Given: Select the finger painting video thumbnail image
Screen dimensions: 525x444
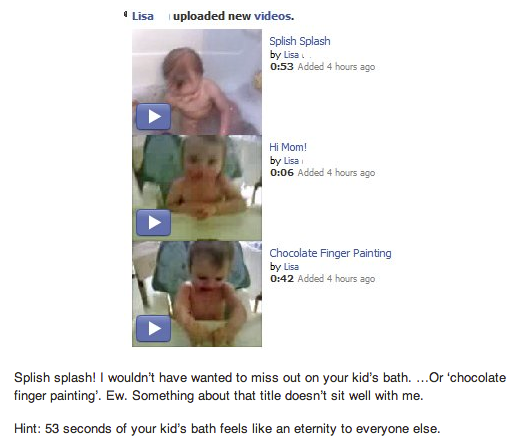Looking at the screenshot, I should 197,294.
